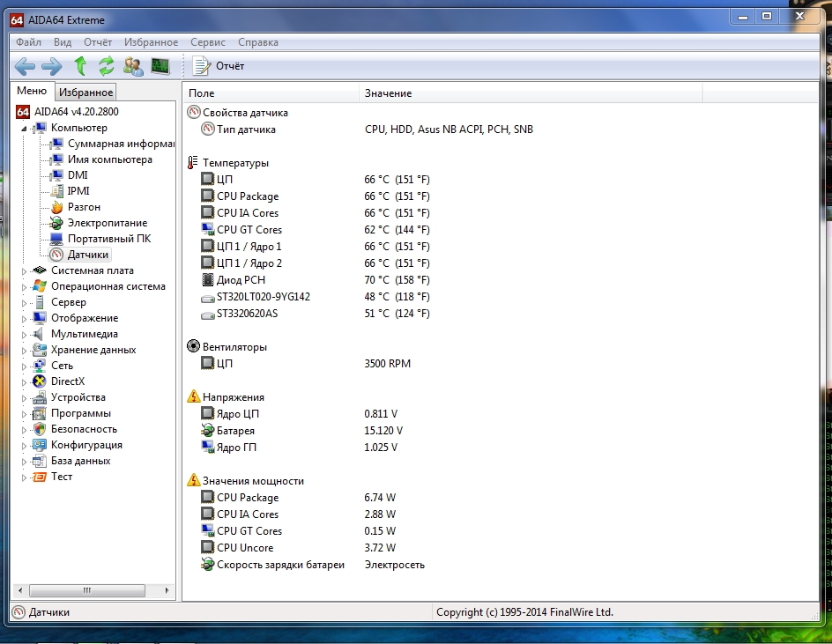Click the Электропитание icon
This screenshot has width=832, height=644.
[x=56, y=223]
